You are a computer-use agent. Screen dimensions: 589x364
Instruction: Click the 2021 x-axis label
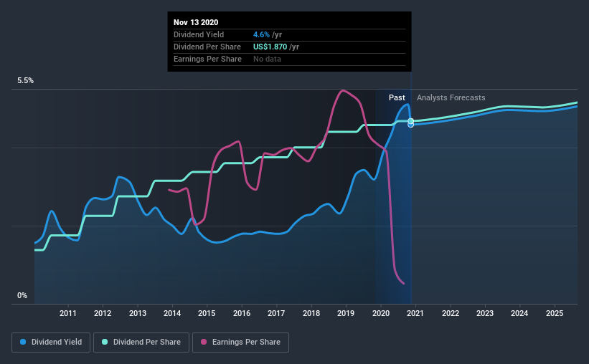pyautogui.click(x=415, y=313)
